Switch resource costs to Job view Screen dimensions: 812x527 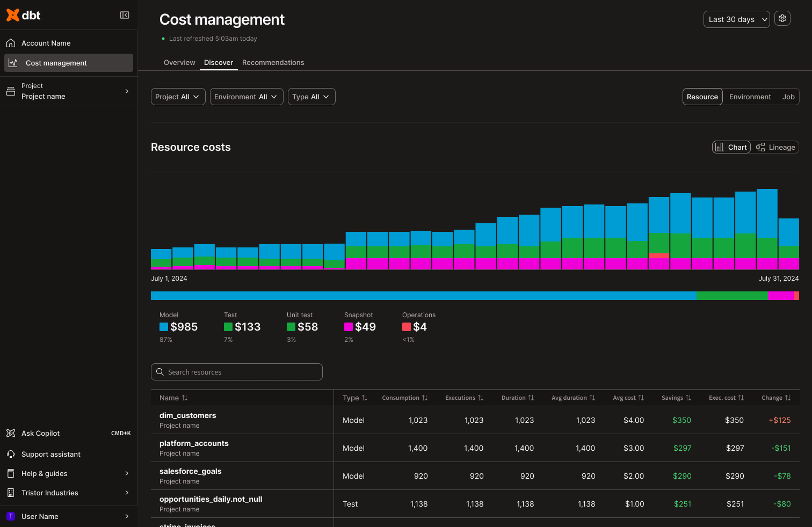pyautogui.click(x=788, y=97)
